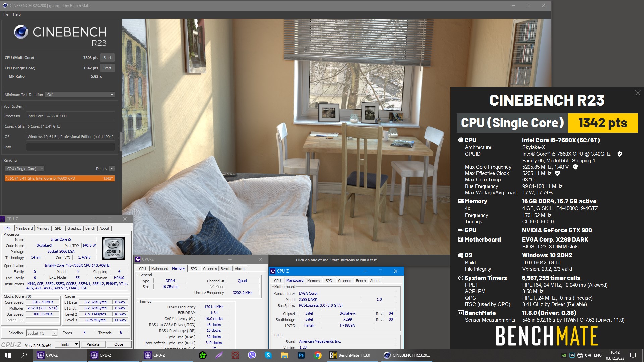The image size is (644, 362).
Task: Click the shield beside Max Effective Clock
Action: (557, 173)
